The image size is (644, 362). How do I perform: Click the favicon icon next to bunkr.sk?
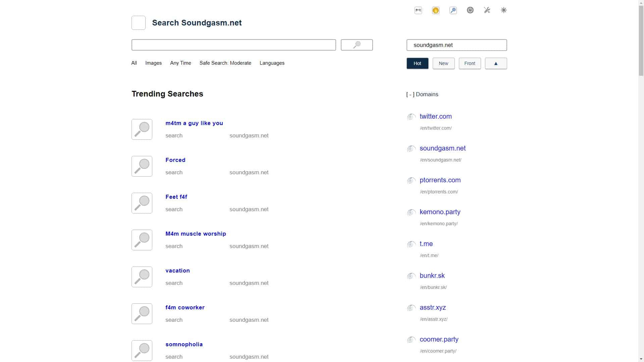tap(411, 276)
